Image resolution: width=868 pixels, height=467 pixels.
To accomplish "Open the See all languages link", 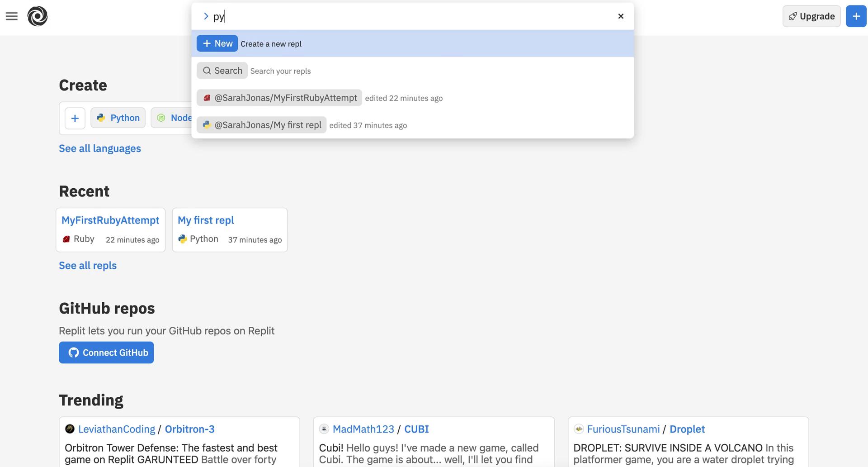I will click(x=100, y=148).
